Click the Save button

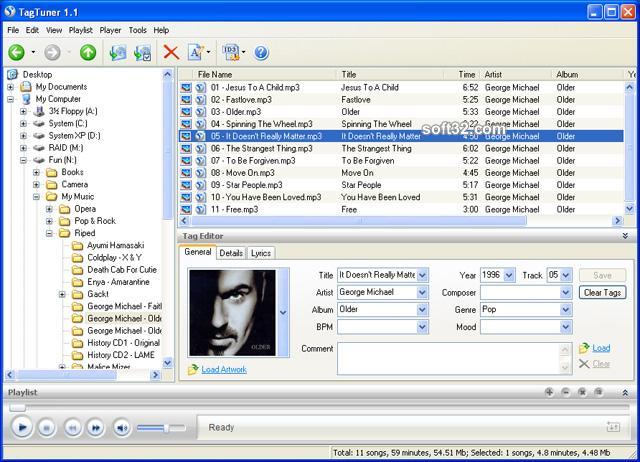tap(602, 275)
